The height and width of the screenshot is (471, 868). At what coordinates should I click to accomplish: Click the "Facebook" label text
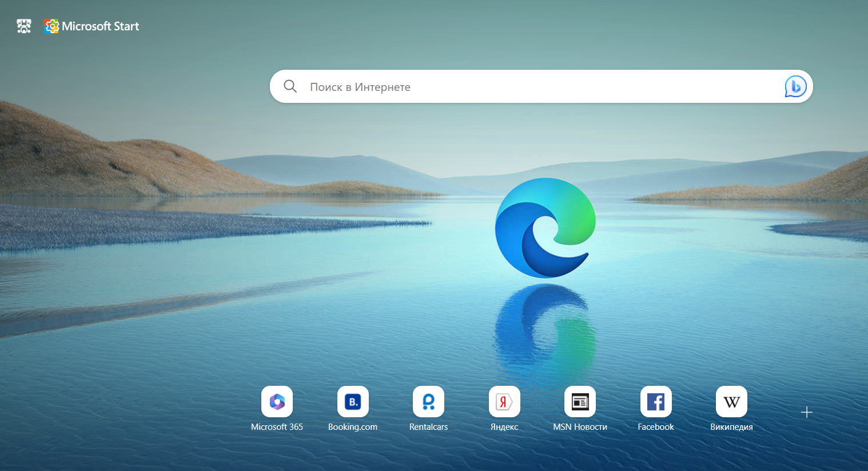(656, 427)
